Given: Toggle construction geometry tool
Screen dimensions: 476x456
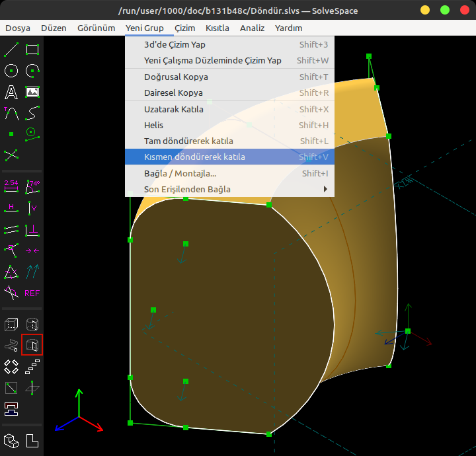Looking at the screenshot, I should point(32,134).
